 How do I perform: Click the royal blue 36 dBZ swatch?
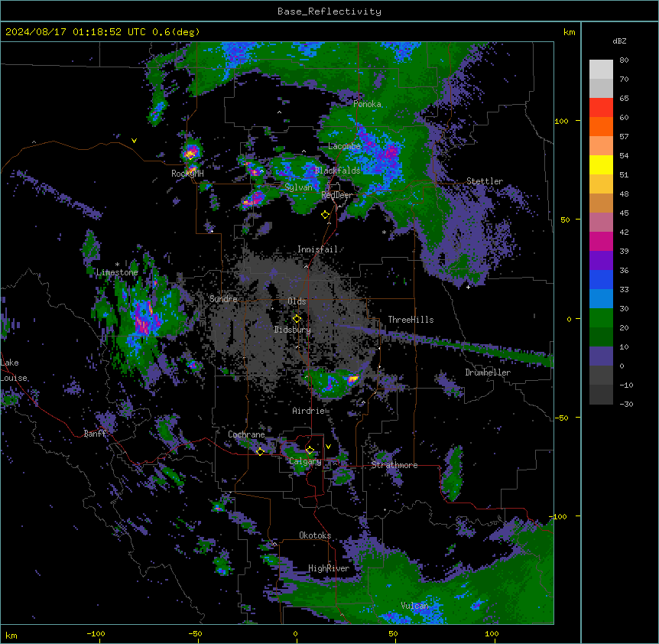tap(601, 279)
